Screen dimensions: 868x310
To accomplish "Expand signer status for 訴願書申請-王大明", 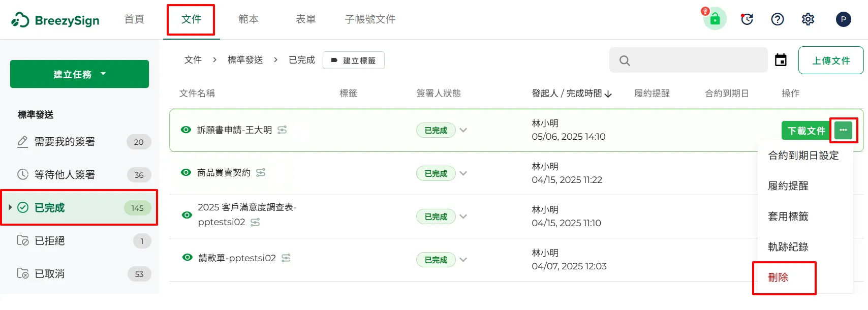I will point(463,130).
